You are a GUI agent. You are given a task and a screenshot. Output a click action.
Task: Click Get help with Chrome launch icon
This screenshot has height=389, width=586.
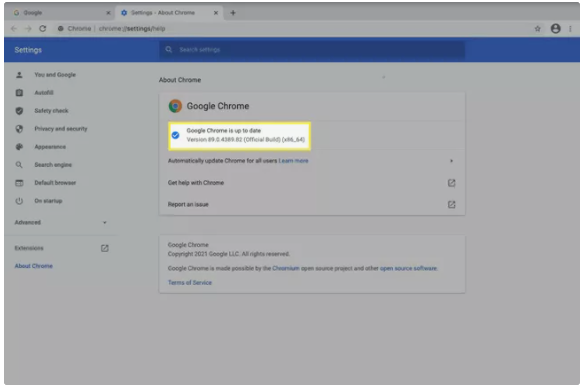pyautogui.click(x=451, y=183)
